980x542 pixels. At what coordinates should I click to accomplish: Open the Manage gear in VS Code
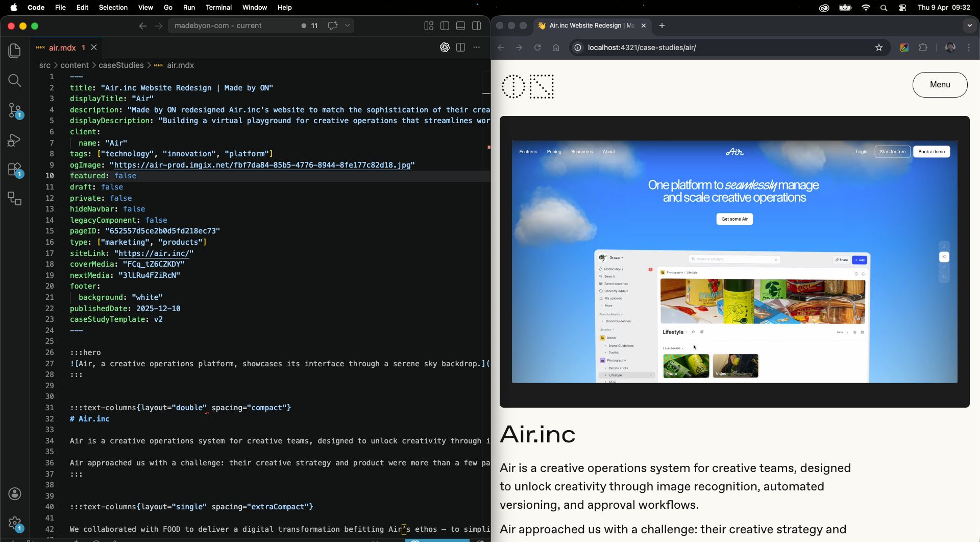14,523
